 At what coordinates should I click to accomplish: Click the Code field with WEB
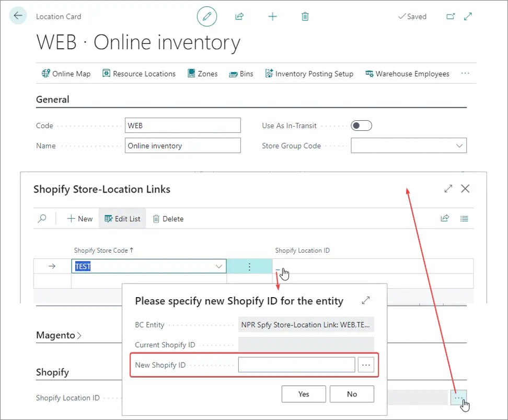click(x=183, y=125)
